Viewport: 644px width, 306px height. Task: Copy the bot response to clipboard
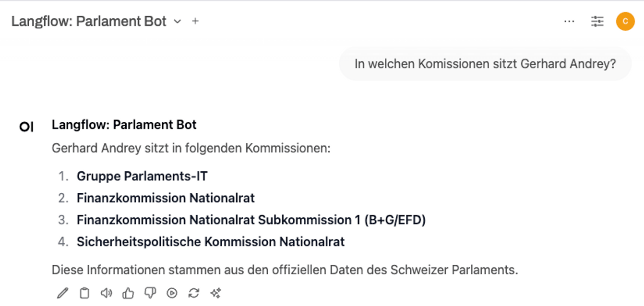coord(84,293)
